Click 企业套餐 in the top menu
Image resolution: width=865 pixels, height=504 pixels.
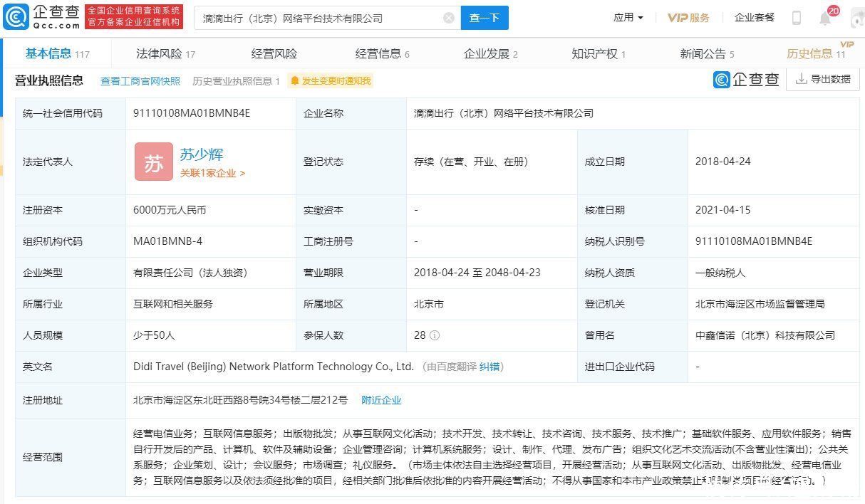click(754, 17)
